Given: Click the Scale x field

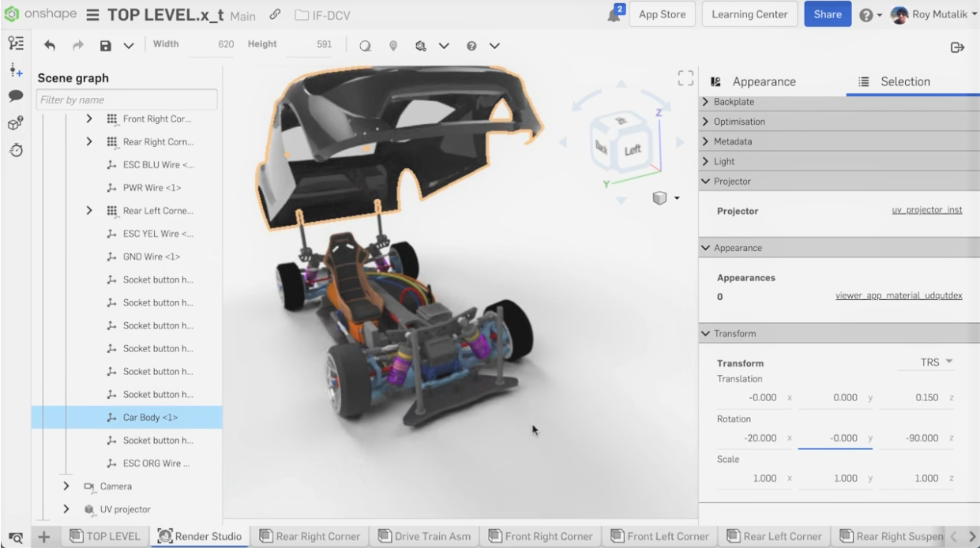Looking at the screenshot, I should coord(754,478).
